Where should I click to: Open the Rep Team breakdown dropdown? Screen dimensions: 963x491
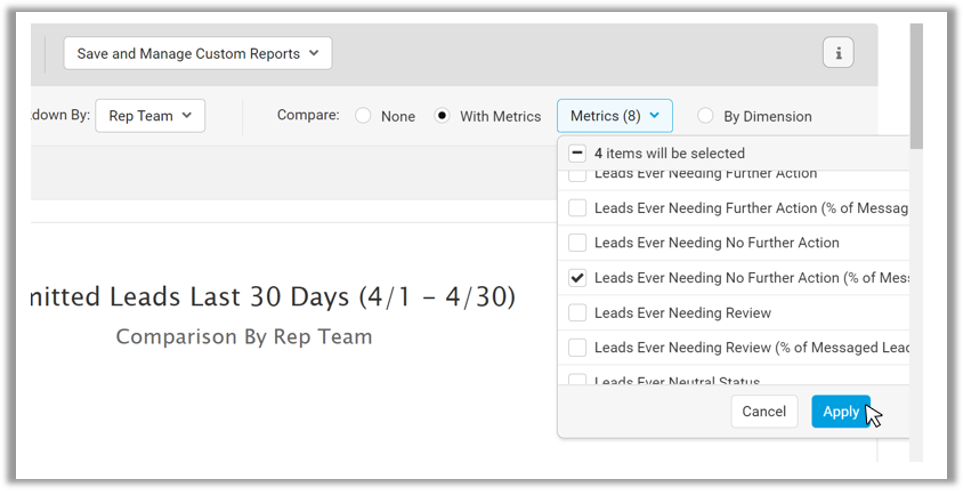coord(150,116)
